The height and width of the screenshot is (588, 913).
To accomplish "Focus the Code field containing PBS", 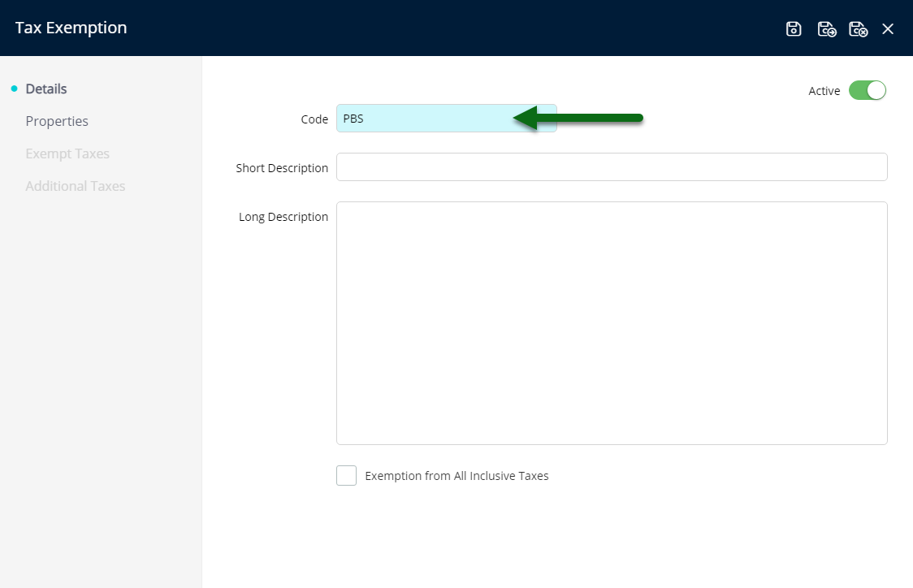I will 446,119.
